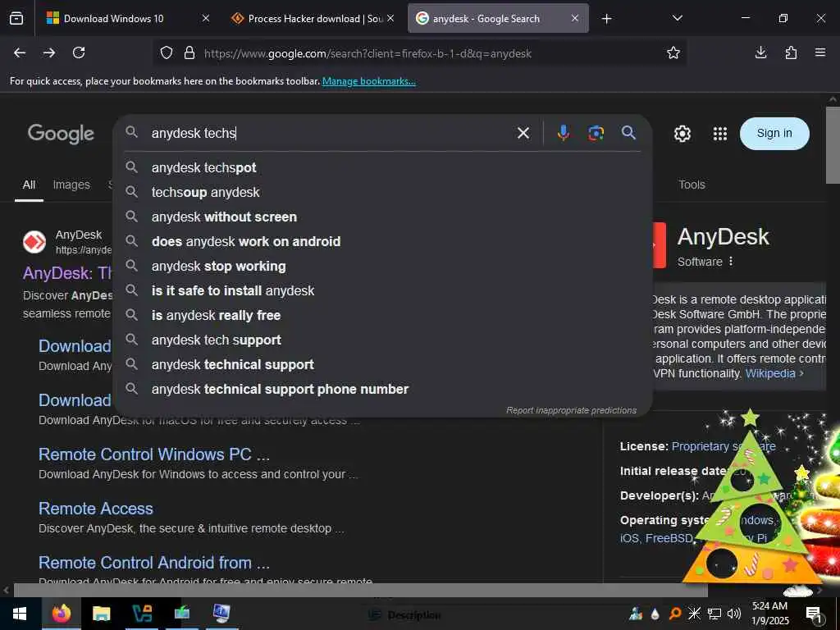Open Google quick settings gear

682,134
